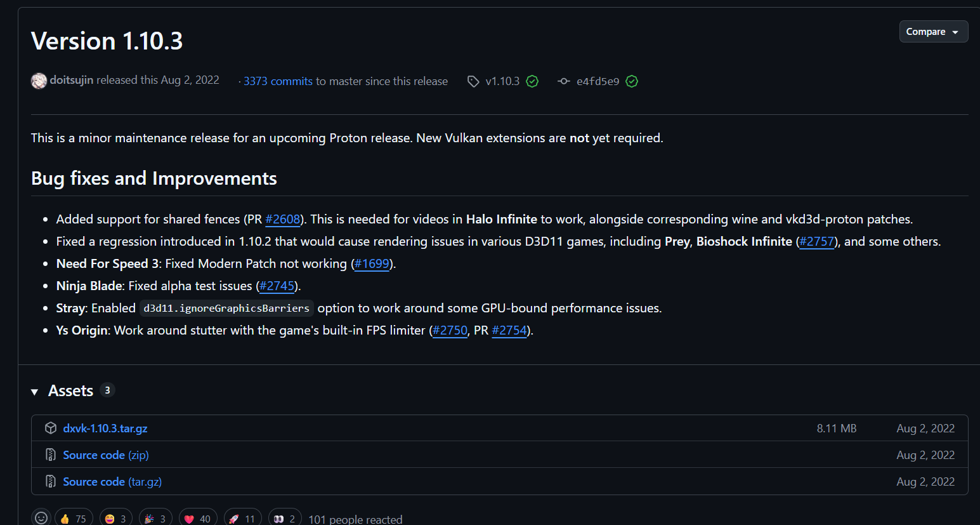Click the Aug 2, 2022 date in the Source code (zip) row
The height and width of the screenshot is (525, 980).
(925, 455)
